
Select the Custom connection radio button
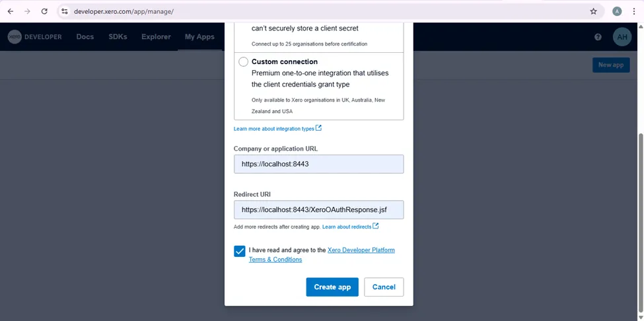[243, 61]
